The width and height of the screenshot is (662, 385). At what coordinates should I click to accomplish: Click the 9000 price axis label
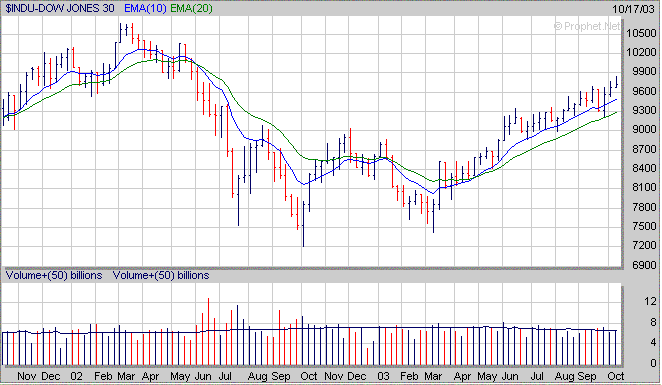pyautogui.click(x=644, y=130)
